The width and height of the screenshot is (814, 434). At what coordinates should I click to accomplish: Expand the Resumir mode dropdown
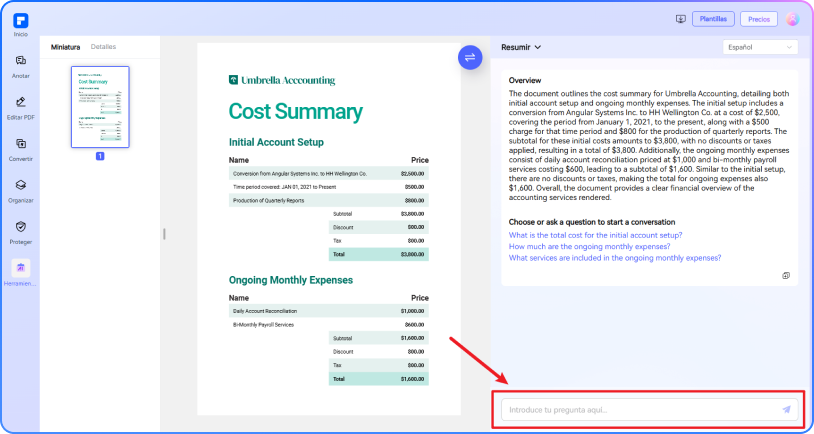pyautogui.click(x=520, y=47)
